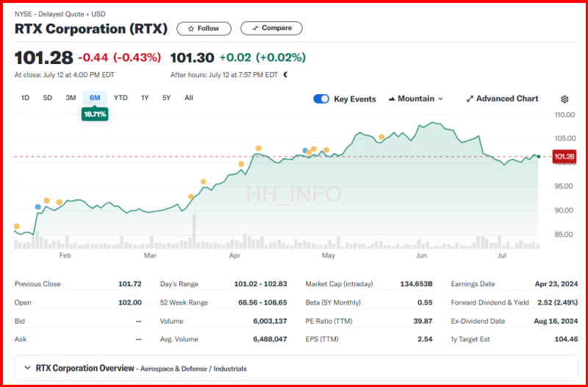Select the 5D range tab

click(47, 98)
